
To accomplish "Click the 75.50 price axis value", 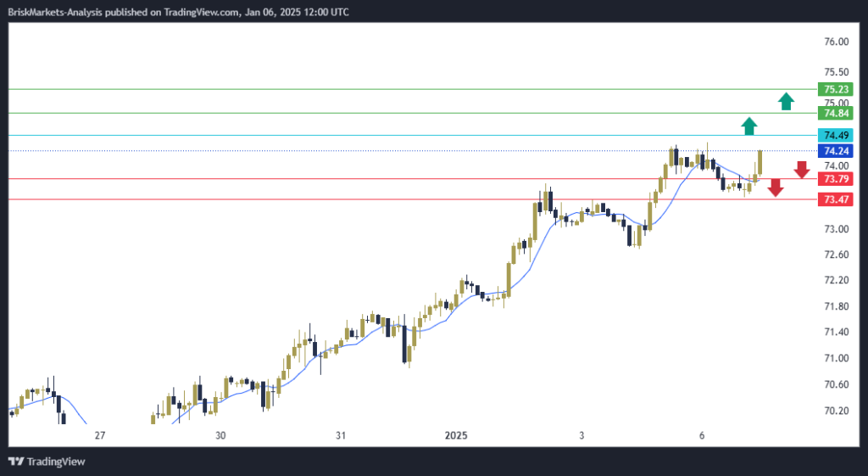I will click(x=836, y=72).
